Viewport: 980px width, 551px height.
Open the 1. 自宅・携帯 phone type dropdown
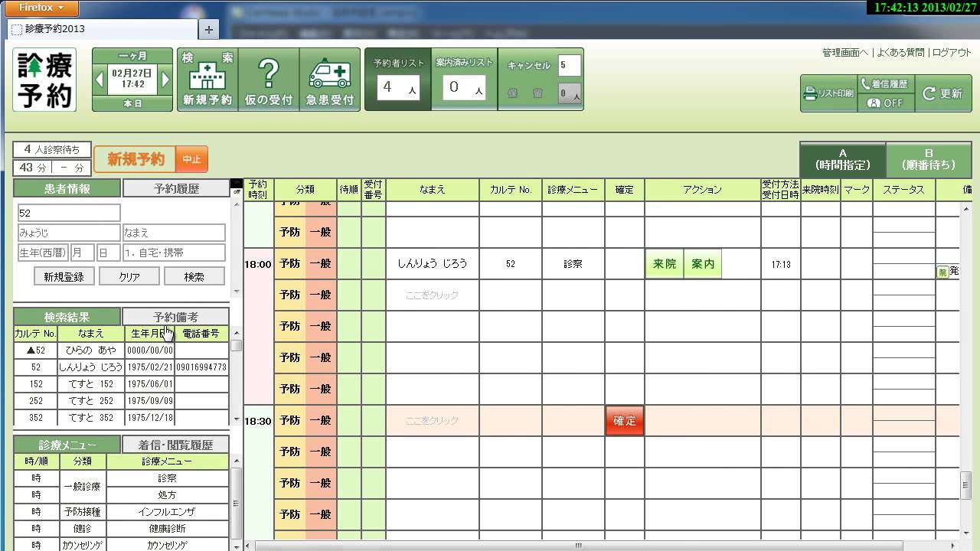pos(174,253)
